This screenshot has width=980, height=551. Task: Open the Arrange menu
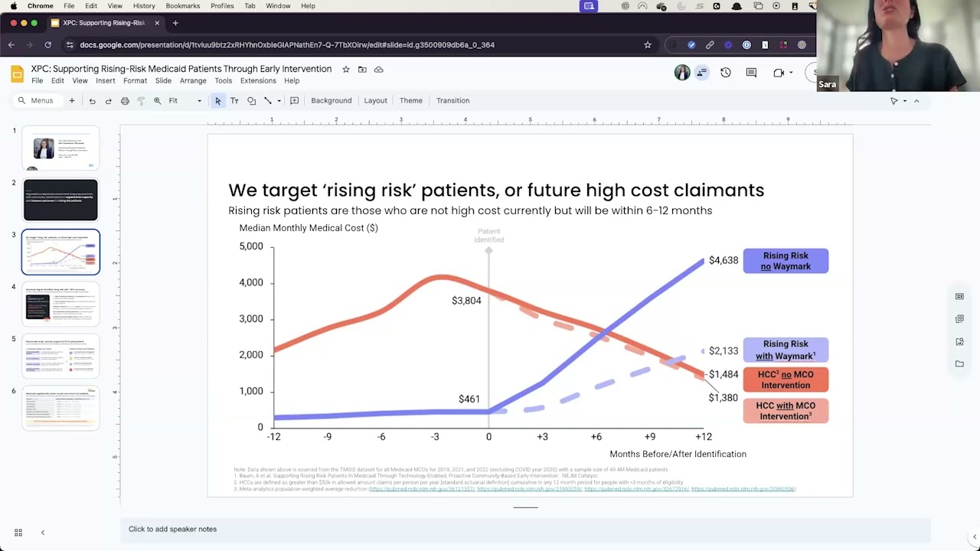coord(193,80)
